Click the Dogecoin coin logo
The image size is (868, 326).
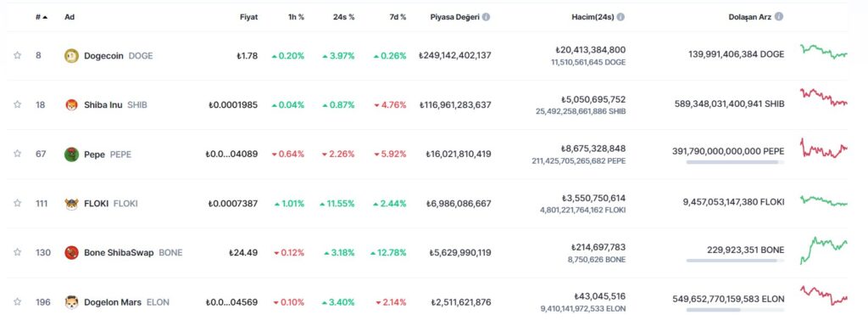click(71, 55)
